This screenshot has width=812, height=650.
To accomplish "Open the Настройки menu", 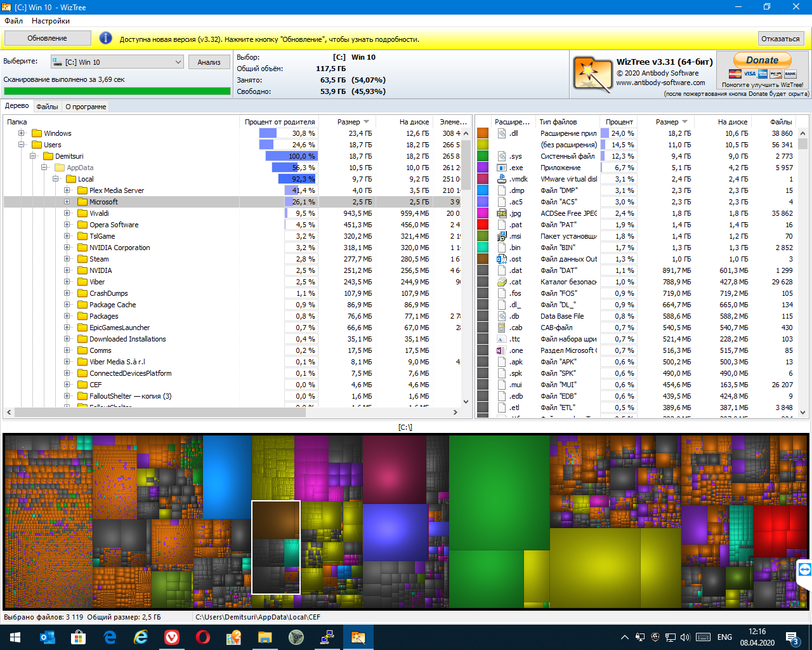I will click(x=51, y=21).
